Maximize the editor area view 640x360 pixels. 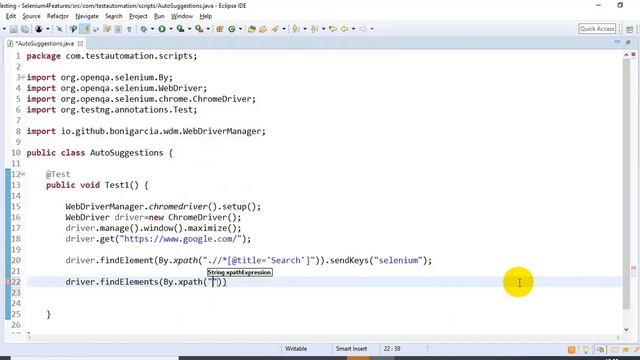pyautogui.click(x=628, y=42)
